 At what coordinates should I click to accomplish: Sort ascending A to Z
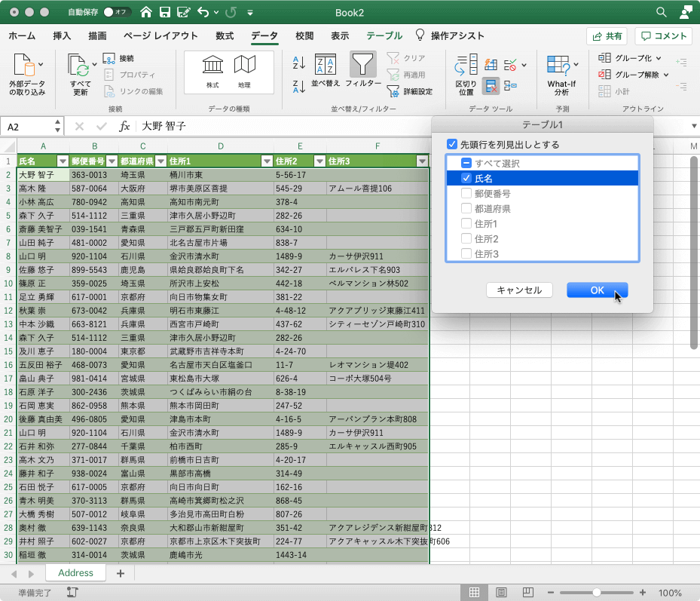pos(298,63)
